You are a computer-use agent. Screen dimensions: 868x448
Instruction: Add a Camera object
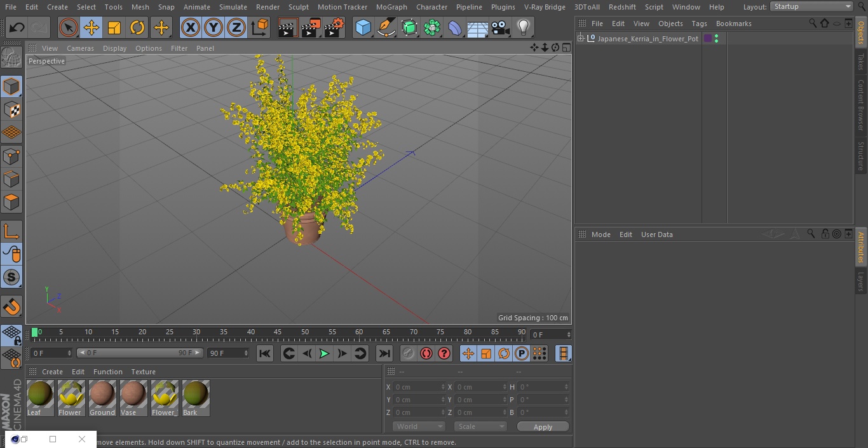pyautogui.click(x=501, y=28)
